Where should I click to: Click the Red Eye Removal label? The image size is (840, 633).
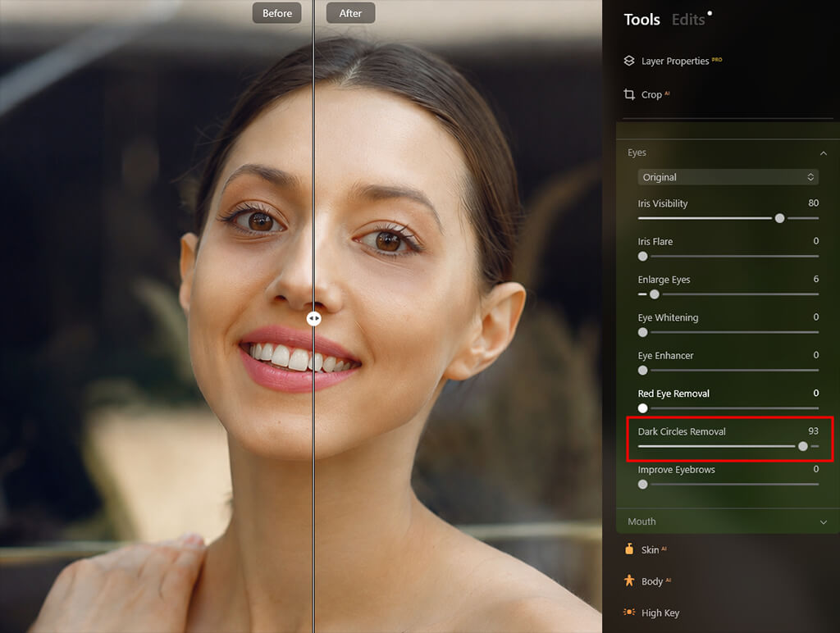[x=673, y=394]
